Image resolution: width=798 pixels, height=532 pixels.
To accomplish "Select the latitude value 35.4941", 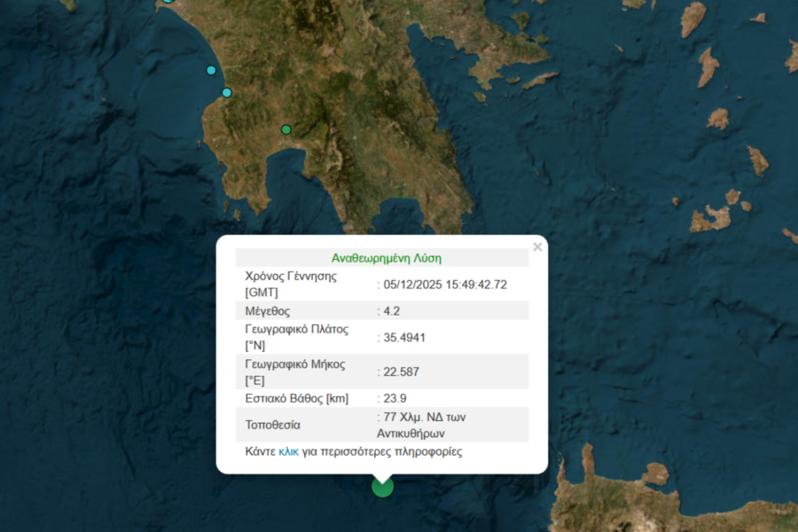I will tap(403, 336).
